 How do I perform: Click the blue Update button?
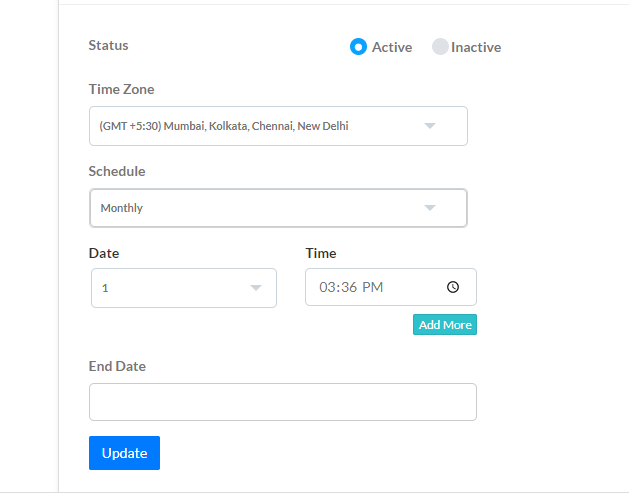[124, 453]
